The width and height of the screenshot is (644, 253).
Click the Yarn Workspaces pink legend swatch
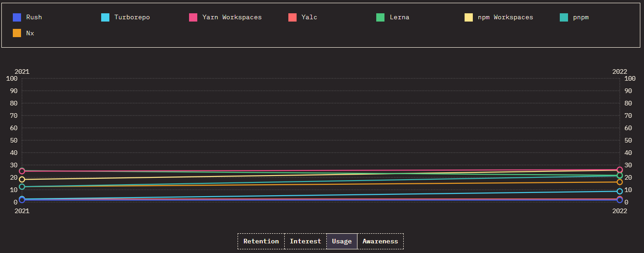193,17
